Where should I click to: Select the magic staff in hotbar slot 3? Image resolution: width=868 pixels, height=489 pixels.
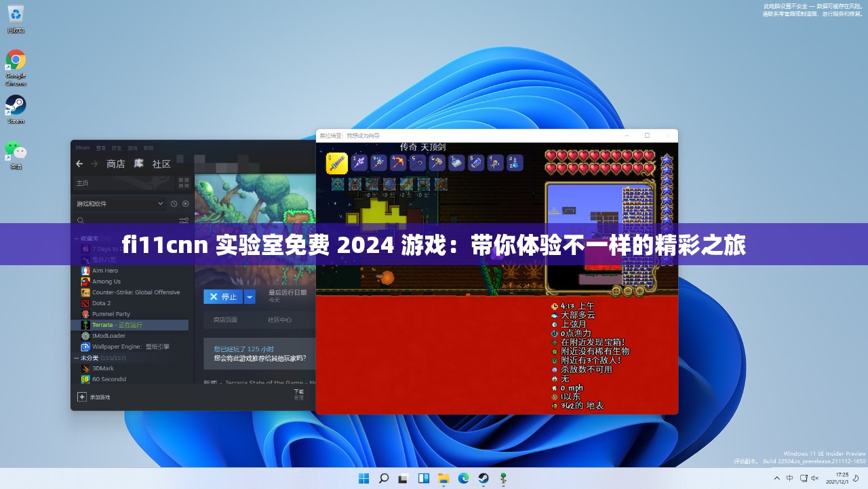(x=378, y=163)
